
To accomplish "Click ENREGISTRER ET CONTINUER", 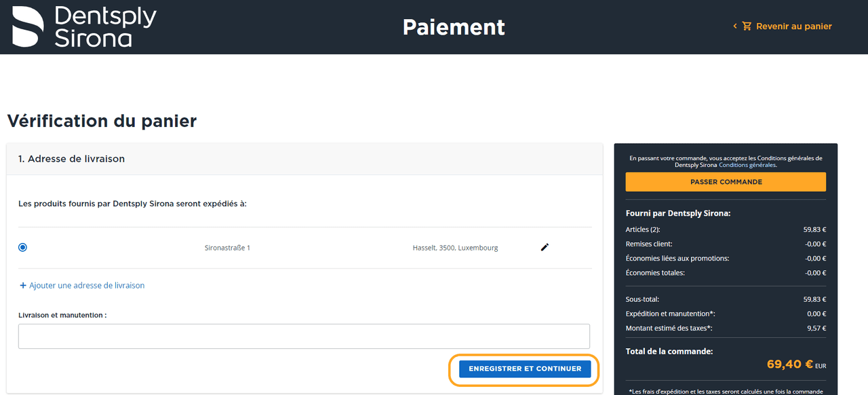I will [x=524, y=369].
